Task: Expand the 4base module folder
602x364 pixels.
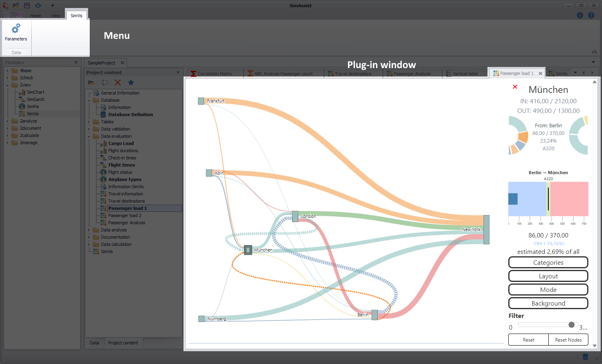Action: tap(7, 71)
